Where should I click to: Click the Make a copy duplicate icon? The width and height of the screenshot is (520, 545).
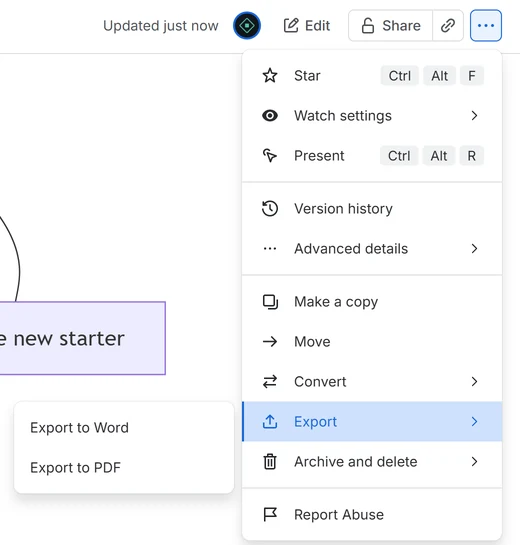pyautogui.click(x=270, y=302)
